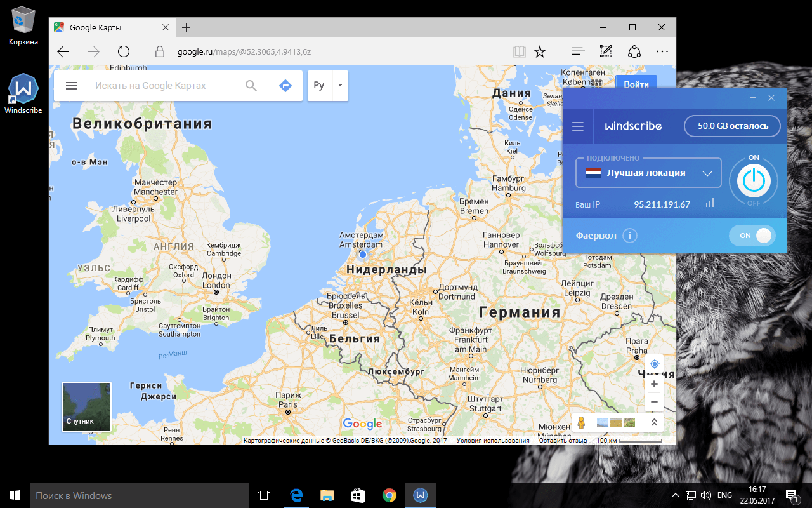
Task: Open the photo imagery thumbnails strip
Action: (x=616, y=422)
